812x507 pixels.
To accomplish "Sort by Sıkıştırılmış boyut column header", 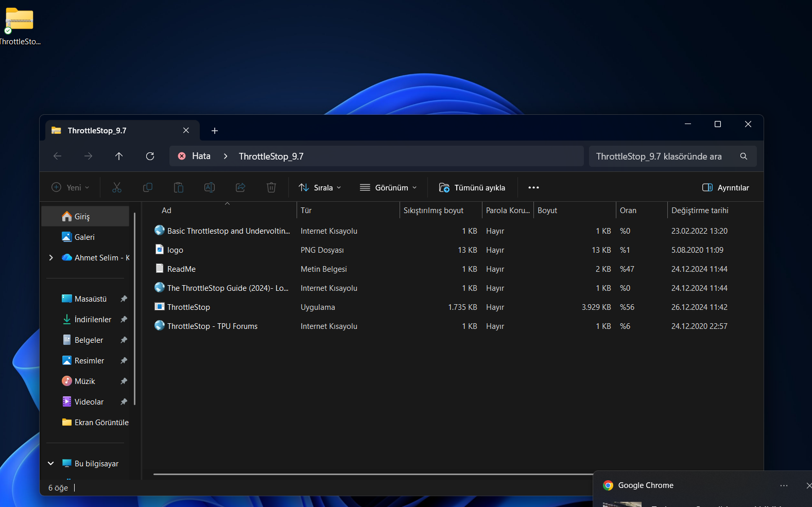I will pos(441,211).
